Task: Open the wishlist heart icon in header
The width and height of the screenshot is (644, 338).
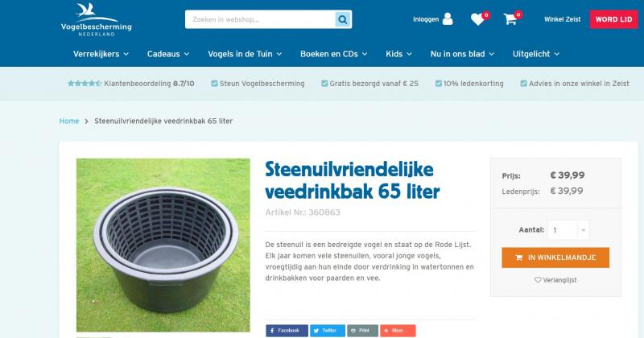Action: (477, 19)
